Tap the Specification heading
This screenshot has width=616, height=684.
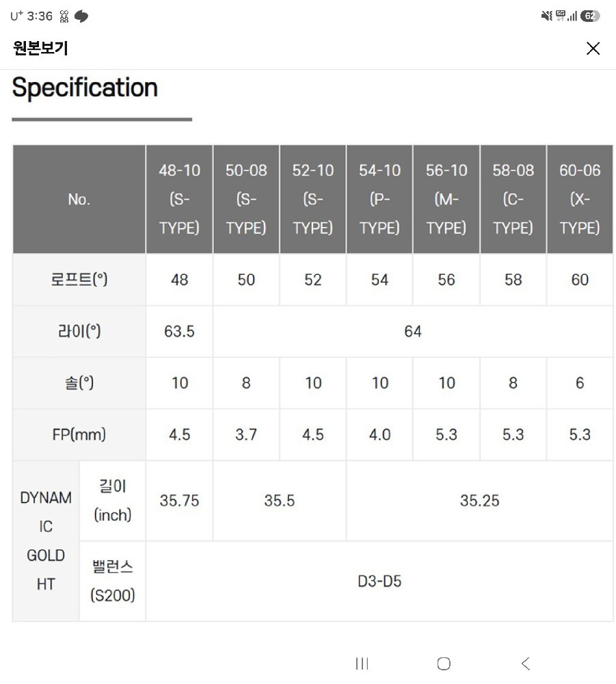click(85, 88)
